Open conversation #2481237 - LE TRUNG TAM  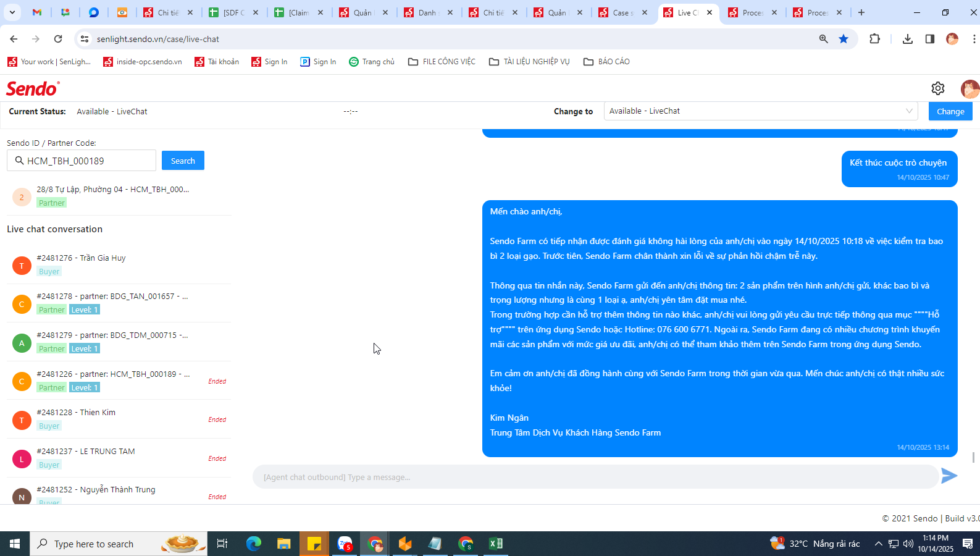[119, 458]
